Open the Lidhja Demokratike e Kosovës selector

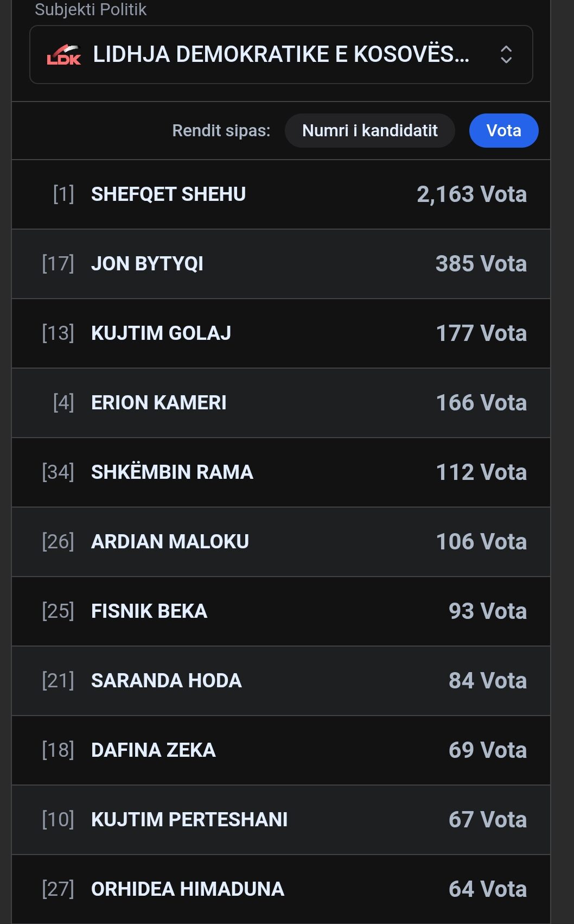coord(280,55)
